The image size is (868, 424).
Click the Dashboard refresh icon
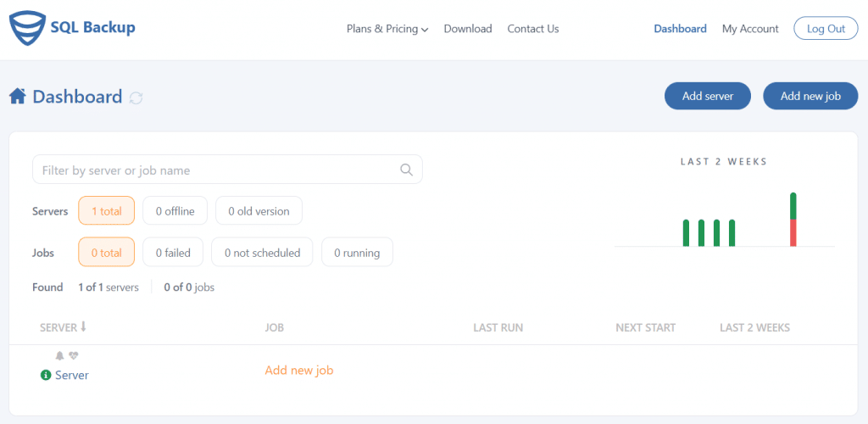click(x=136, y=98)
